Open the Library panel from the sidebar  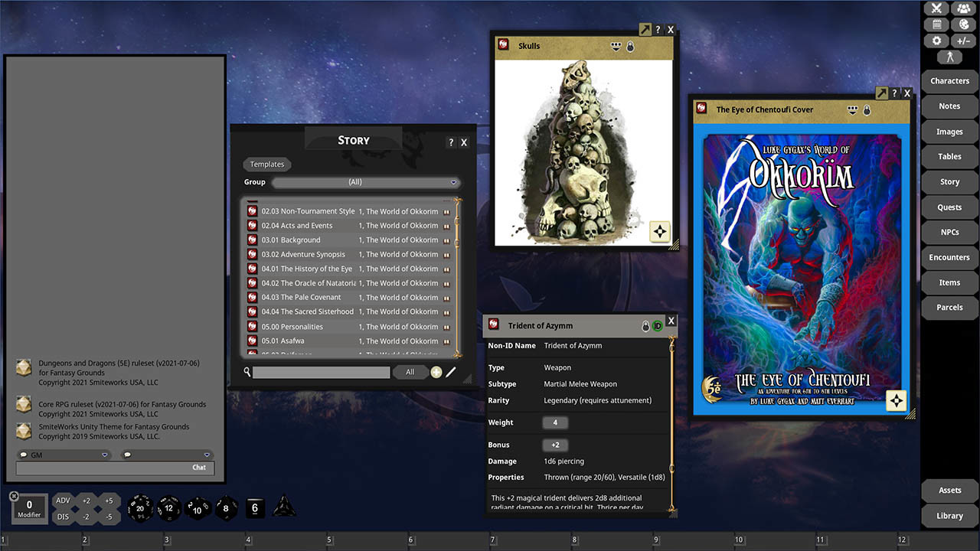coord(949,516)
